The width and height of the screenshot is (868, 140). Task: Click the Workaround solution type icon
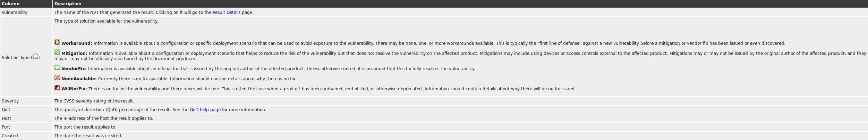(x=57, y=42)
